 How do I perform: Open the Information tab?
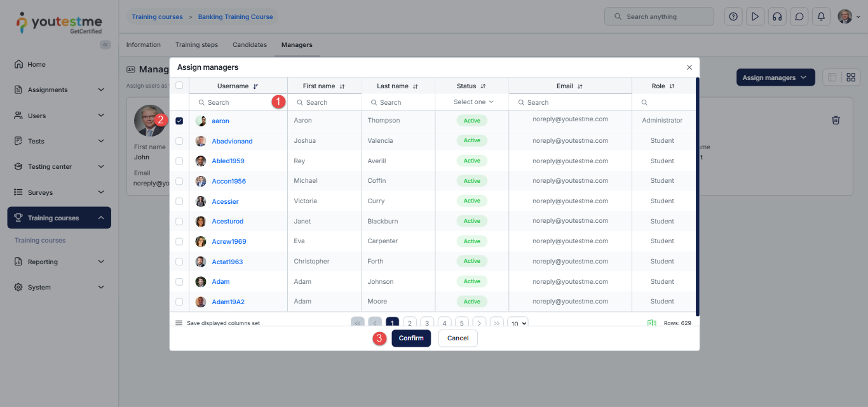[144, 45]
